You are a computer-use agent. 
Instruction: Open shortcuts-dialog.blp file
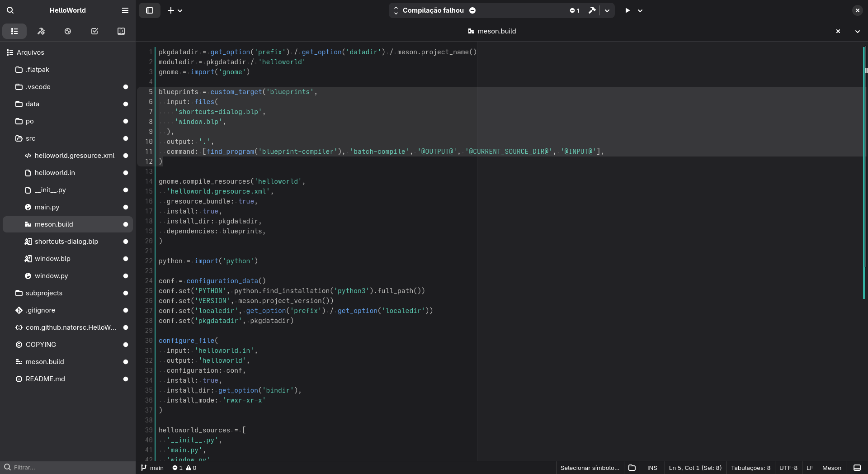68,242
